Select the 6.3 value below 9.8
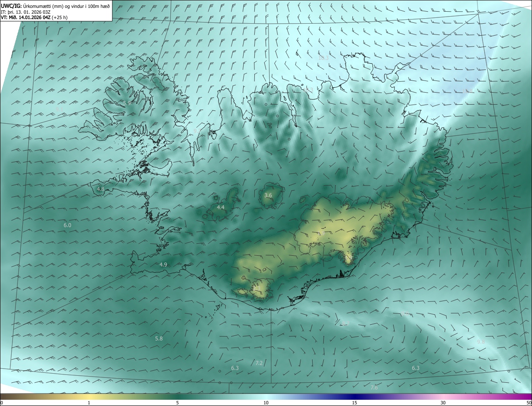The height and width of the screenshot is (406, 532). tap(416, 368)
